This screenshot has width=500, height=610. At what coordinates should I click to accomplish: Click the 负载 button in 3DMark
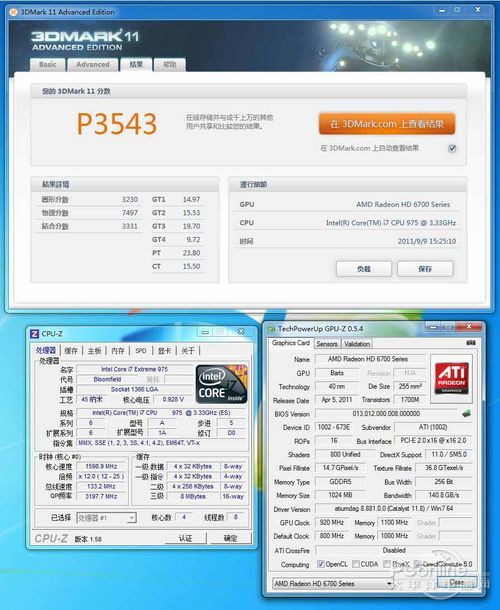tap(363, 268)
